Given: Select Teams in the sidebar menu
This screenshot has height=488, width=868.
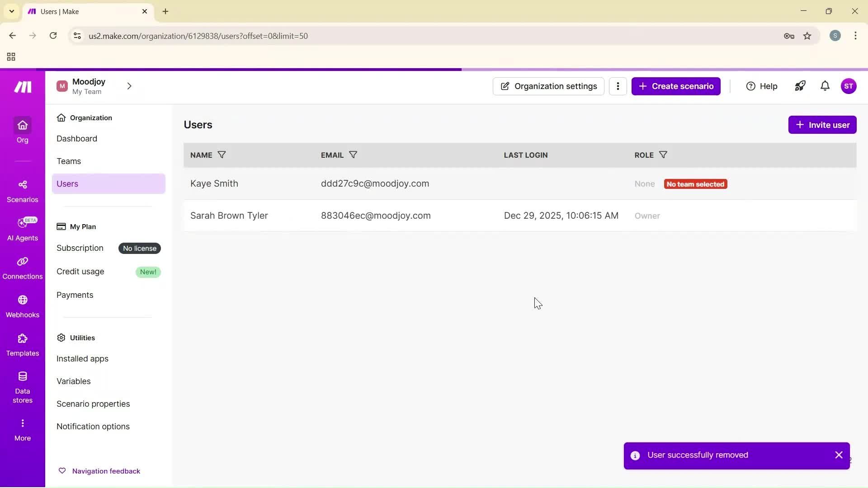Looking at the screenshot, I should point(69,161).
